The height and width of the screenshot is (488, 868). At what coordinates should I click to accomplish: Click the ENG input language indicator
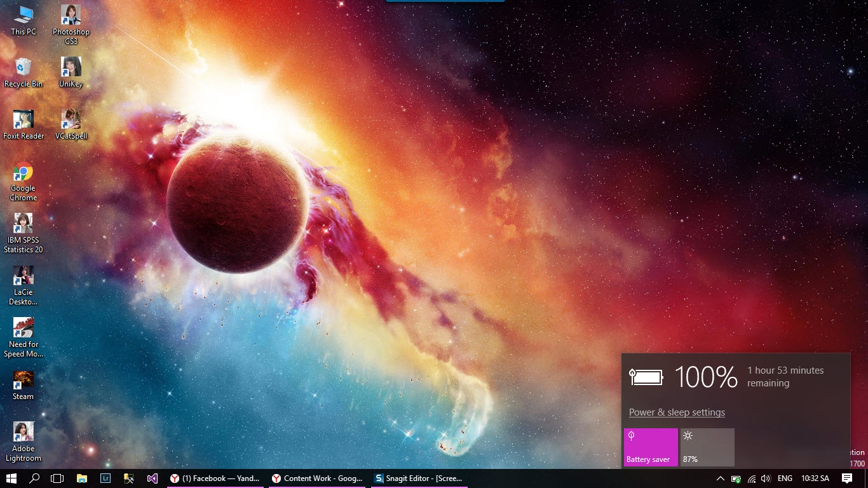point(785,478)
